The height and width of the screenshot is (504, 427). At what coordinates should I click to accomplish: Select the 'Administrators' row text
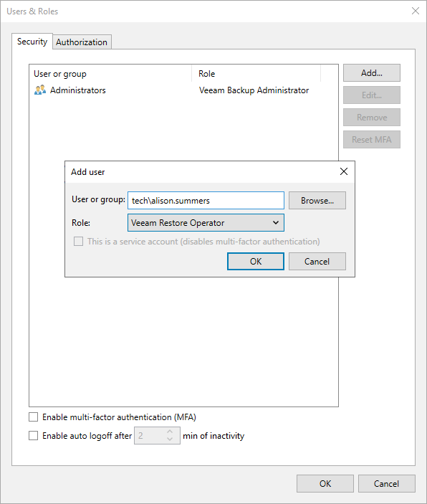pyautogui.click(x=78, y=90)
